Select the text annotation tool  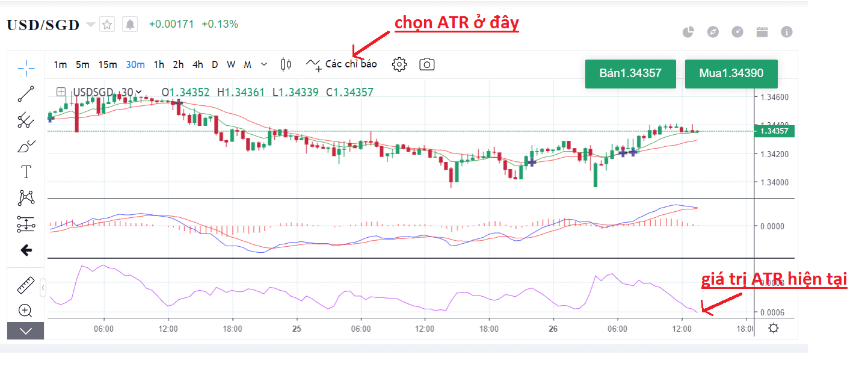tap(26, 172)
